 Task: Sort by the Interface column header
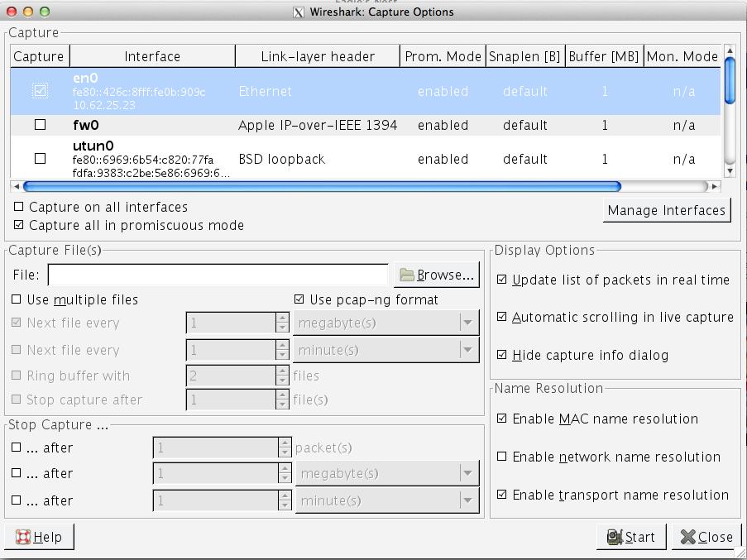[152, 56]
